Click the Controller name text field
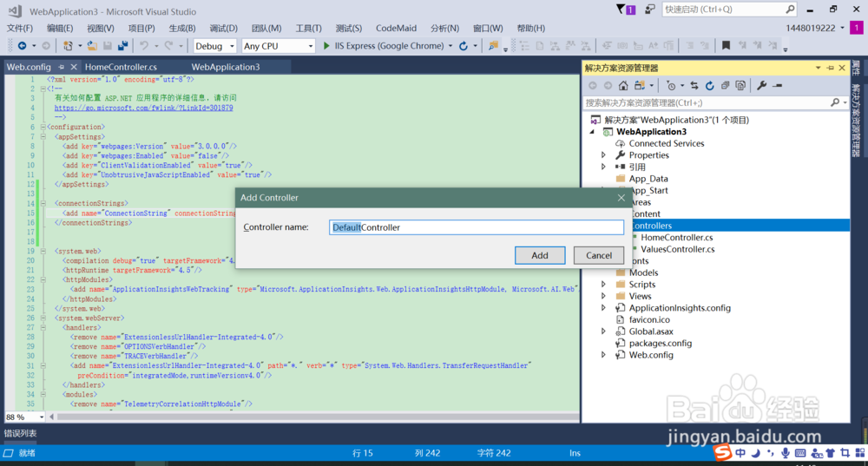Screen dimensions: 868x466 pos(476,226)
